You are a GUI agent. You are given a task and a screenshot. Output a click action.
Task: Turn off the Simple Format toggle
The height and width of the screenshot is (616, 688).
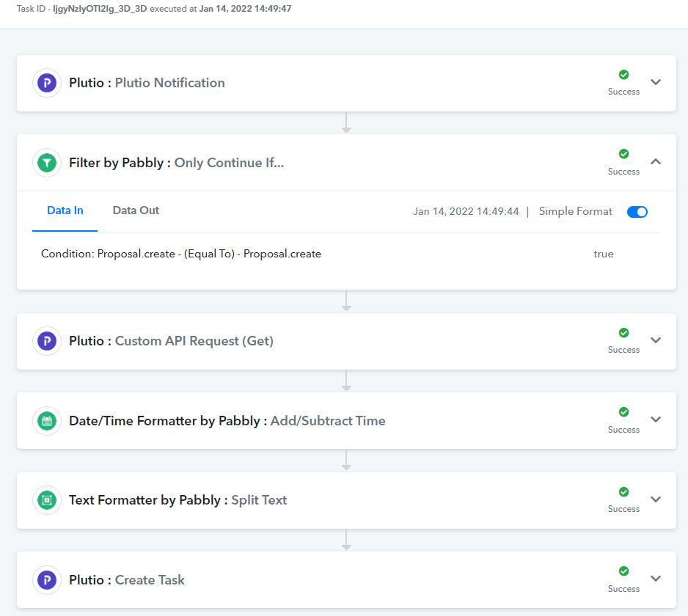tap(637, 212)
